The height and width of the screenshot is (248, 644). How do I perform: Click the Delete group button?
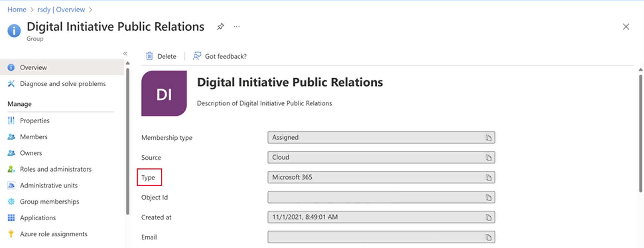click(x=161, y=56)
